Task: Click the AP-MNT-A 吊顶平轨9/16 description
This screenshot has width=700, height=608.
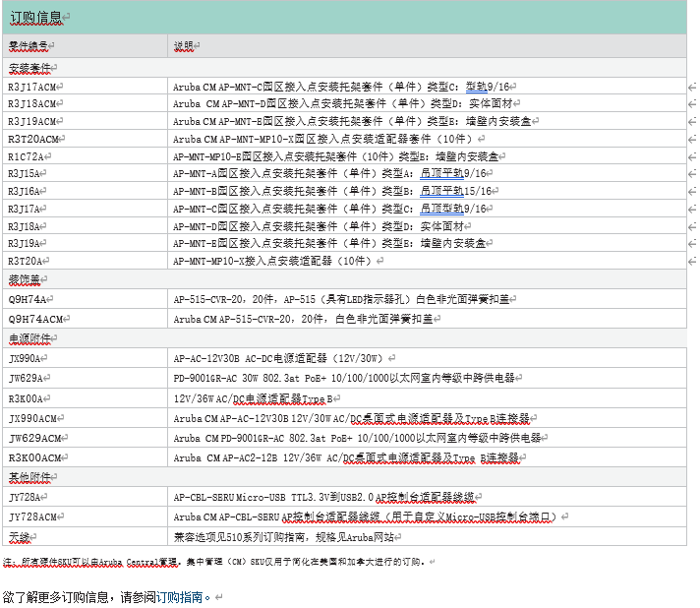Action: click(x=329, y=173)
